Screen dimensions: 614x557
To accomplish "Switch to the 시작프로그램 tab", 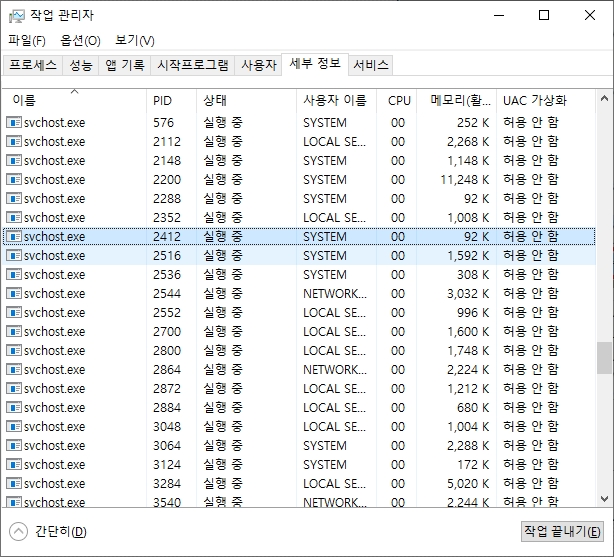I will coord(193,65).
